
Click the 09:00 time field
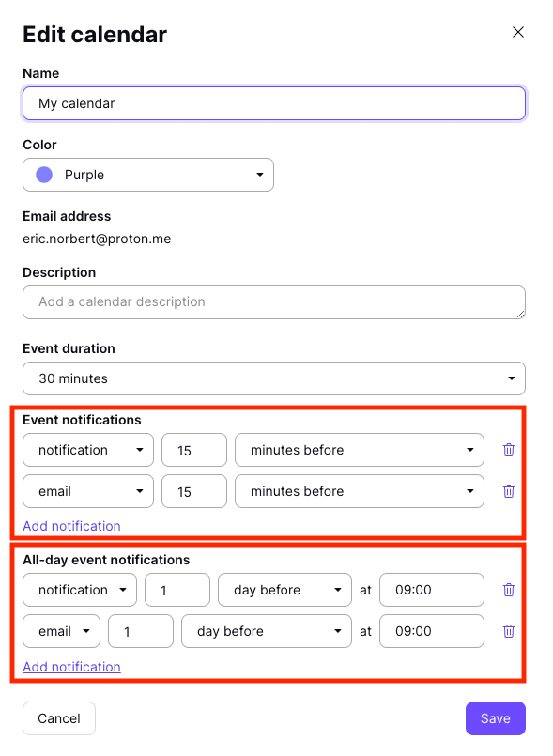(431, 590)
